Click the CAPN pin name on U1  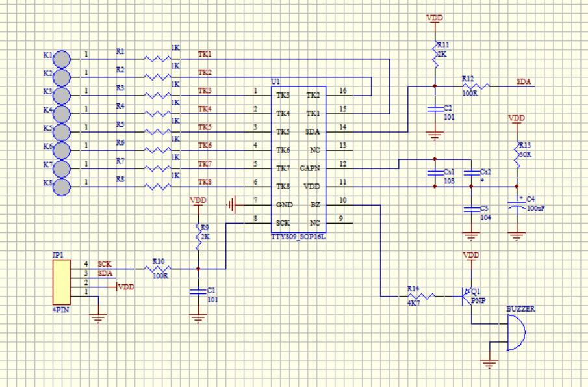[x=310, y=168]
